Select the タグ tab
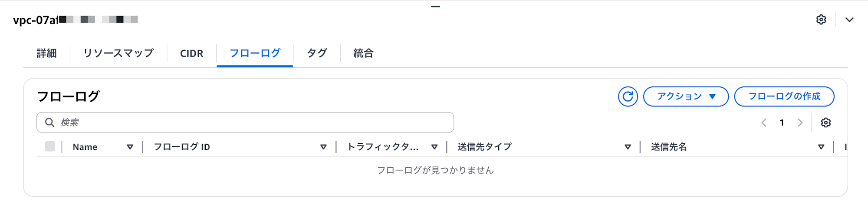The image size is (868, 202). [317, 53]
